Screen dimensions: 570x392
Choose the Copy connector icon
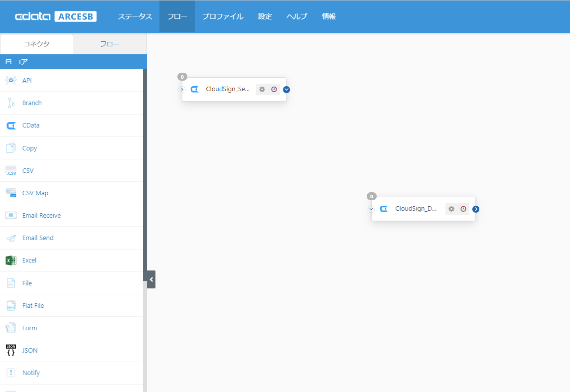[11, 148]
